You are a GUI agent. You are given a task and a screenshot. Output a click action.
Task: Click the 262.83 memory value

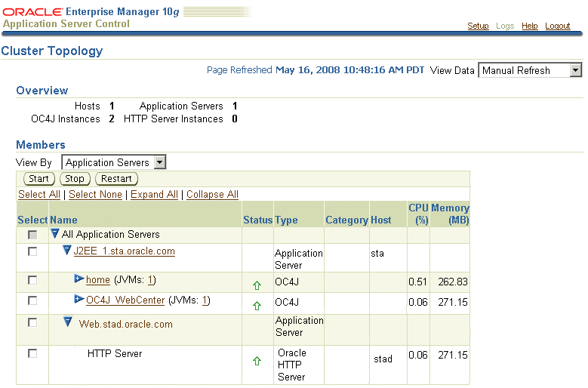453,282
